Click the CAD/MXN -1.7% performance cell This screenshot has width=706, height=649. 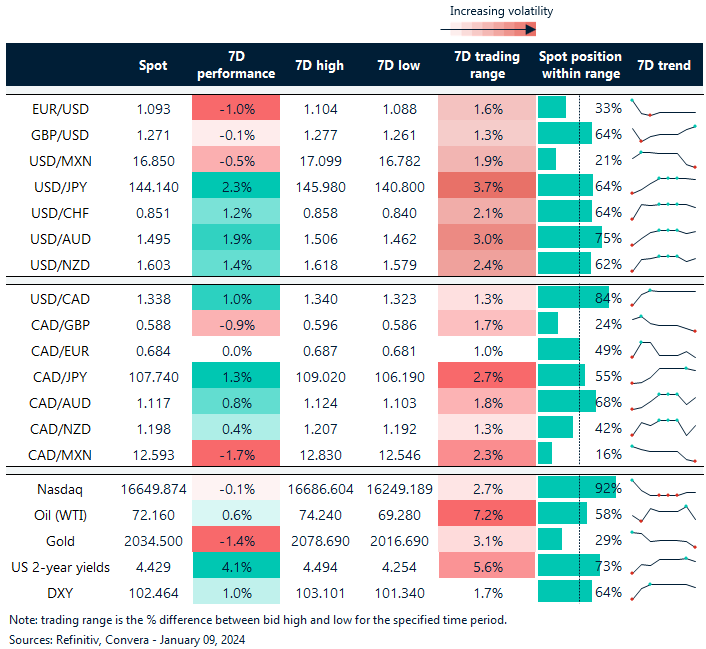235,454
